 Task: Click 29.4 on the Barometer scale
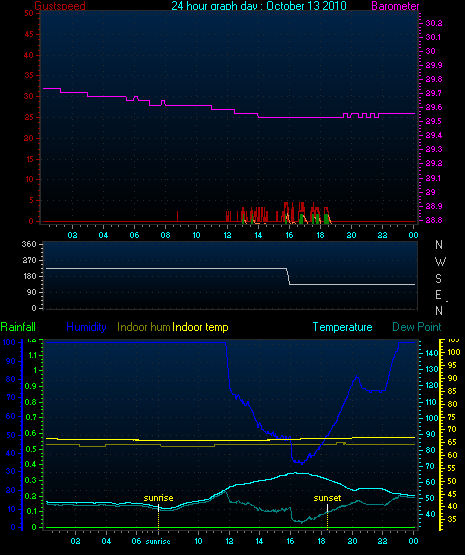pyautogui.click(x=434, y=135)
